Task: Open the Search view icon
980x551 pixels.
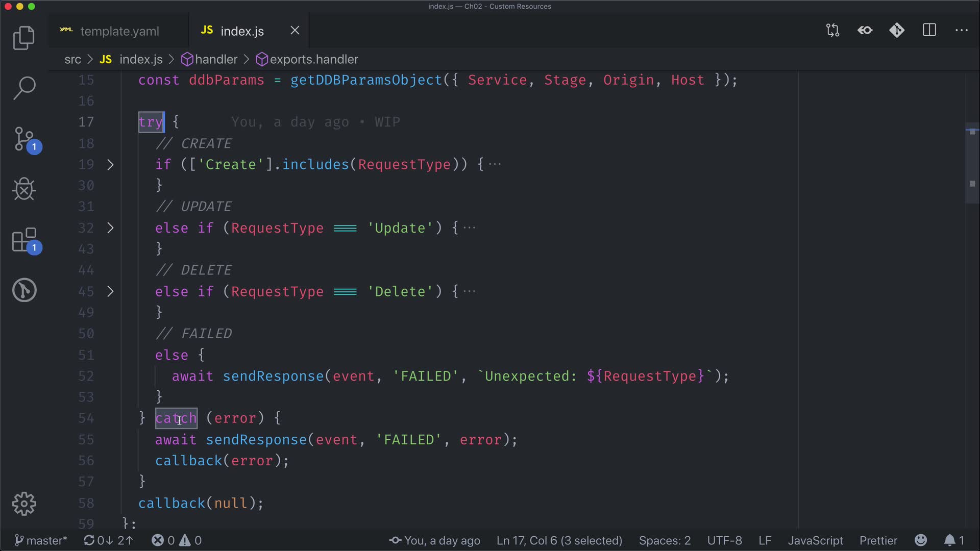Action: coord(23,88)
